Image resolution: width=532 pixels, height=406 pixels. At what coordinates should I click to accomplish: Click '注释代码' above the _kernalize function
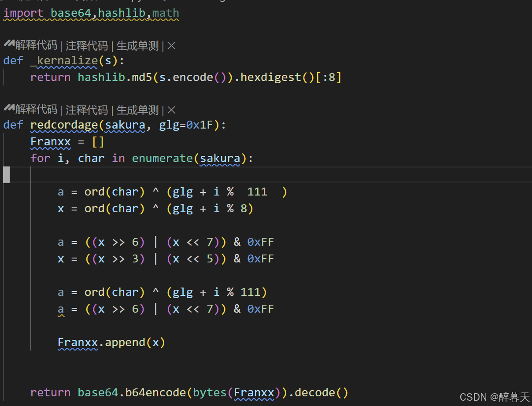click(87, 45)
